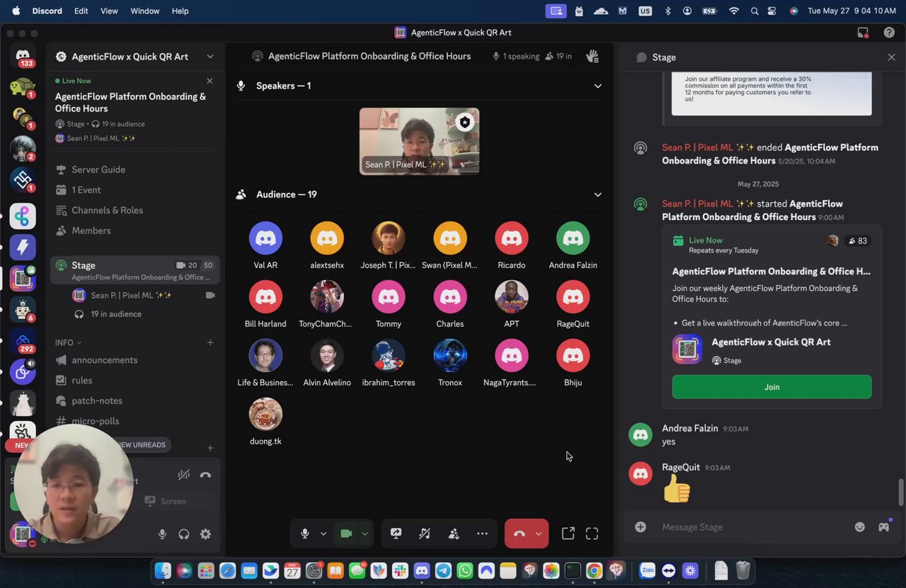Image resolution: width=906 pixels, height=588 pixels.
Task: Click the green Join event button
Action: click(772, 387)
